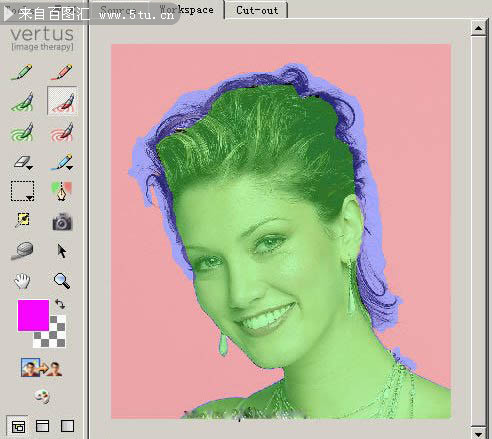Choose the red smart highlighter tool

point(62,101)
